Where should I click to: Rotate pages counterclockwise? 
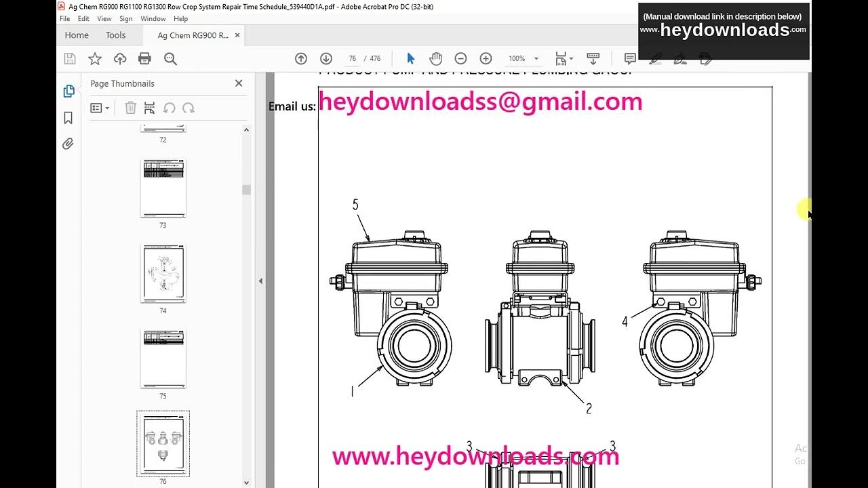tap(170, 108)
